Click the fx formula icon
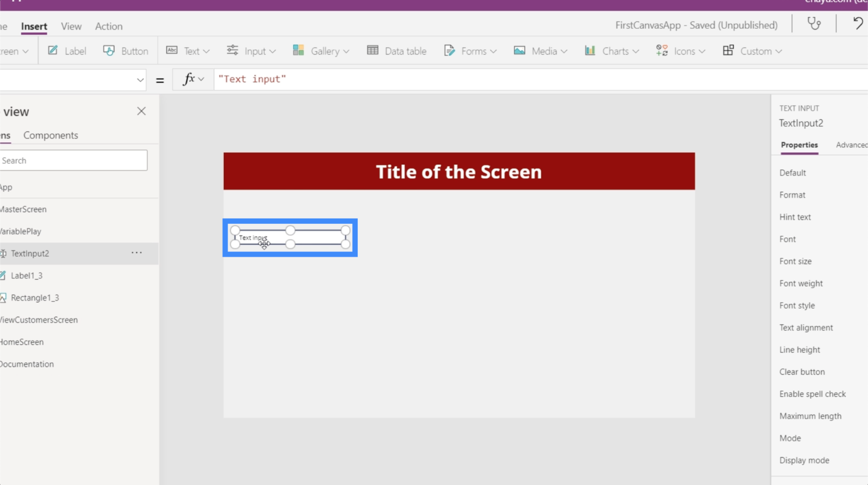Screen dimensions: 868x485 coord(189,79)
